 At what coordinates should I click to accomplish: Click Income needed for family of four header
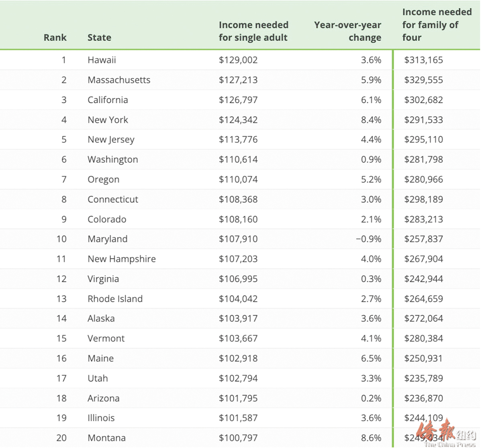437,24
